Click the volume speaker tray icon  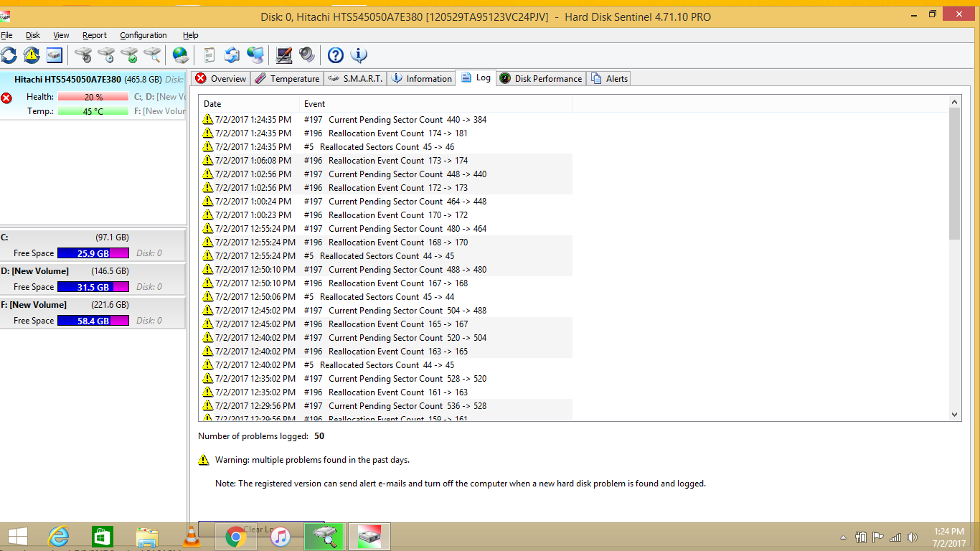click(912, 537)
